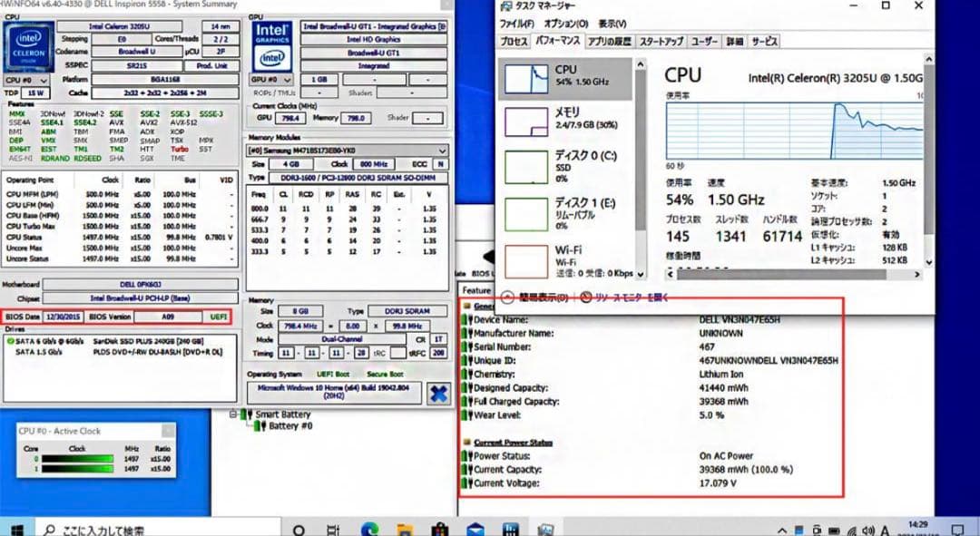Click the IME 'A' input indicator
980x536 pixels.
[x=885, y=531]
